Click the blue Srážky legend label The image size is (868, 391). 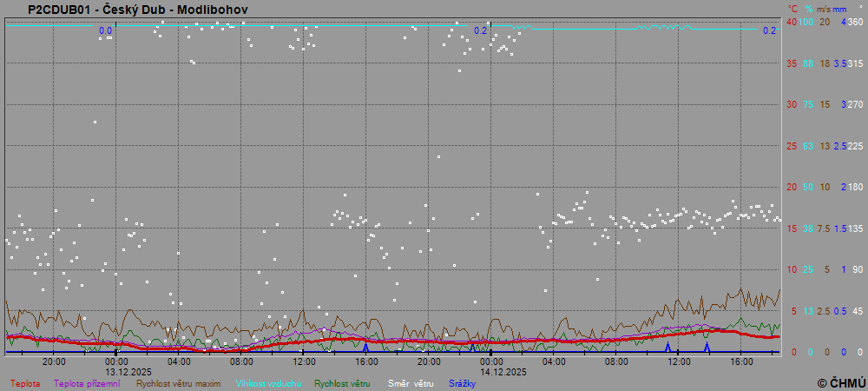pos(462,383)
